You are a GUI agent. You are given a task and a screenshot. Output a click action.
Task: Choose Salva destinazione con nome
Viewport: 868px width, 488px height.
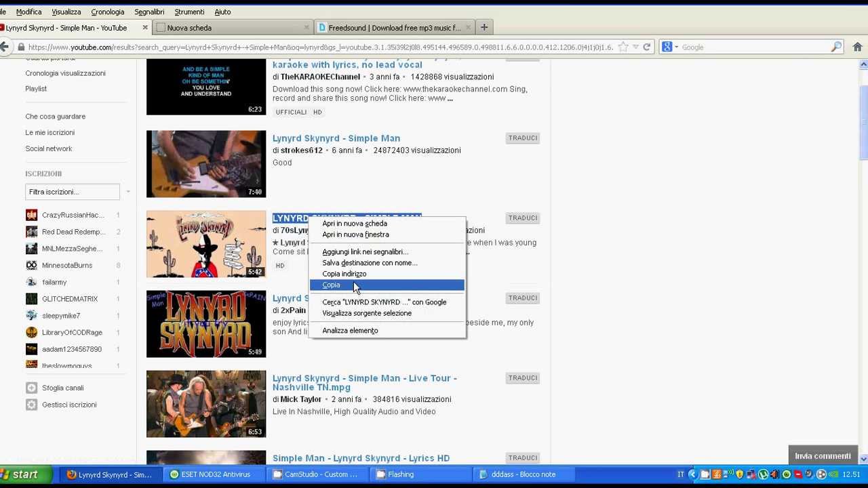(387, 263)
